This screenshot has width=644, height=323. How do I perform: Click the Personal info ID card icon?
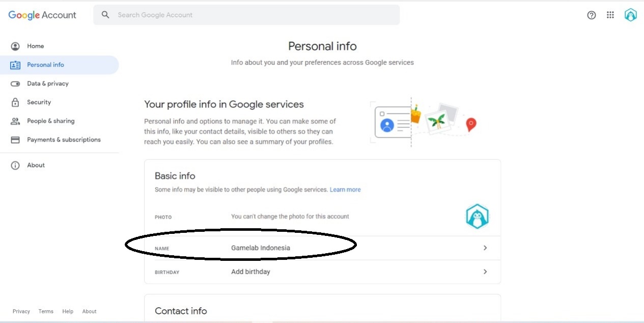click(15, 65)
